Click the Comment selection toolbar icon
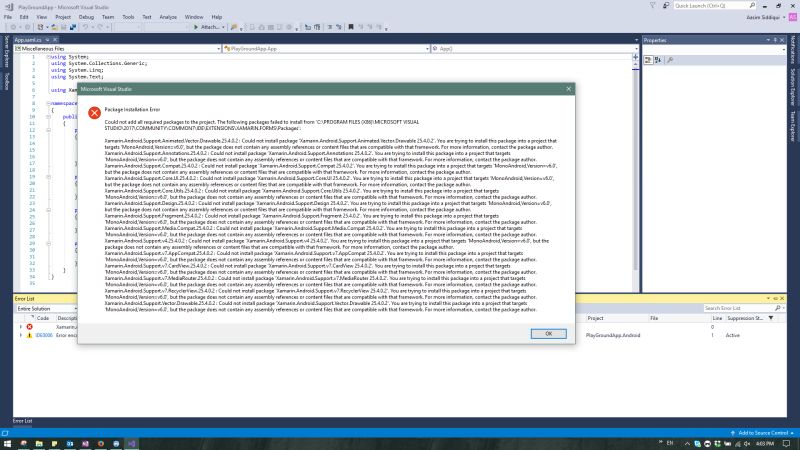Image resolution: width=800 pixels, height=450 pixels. click(x=330, y=27)
